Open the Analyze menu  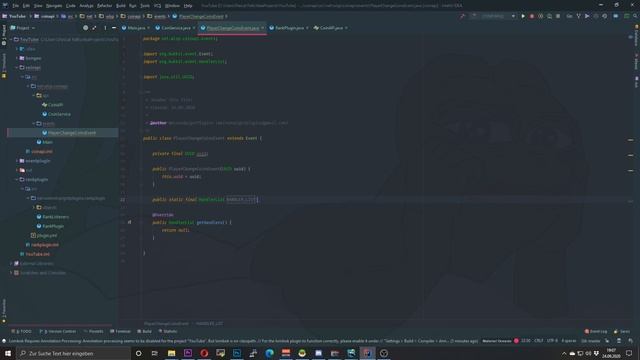(x=86, y=6)
